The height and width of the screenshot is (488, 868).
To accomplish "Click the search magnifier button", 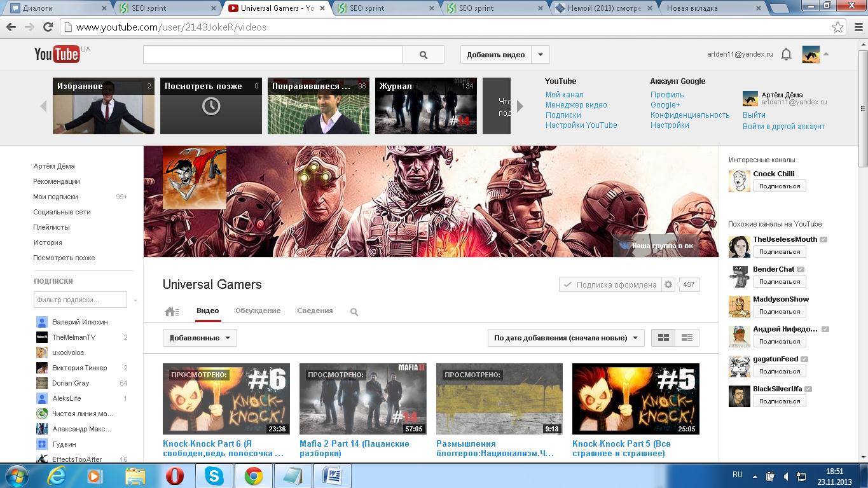I will 424,55.
